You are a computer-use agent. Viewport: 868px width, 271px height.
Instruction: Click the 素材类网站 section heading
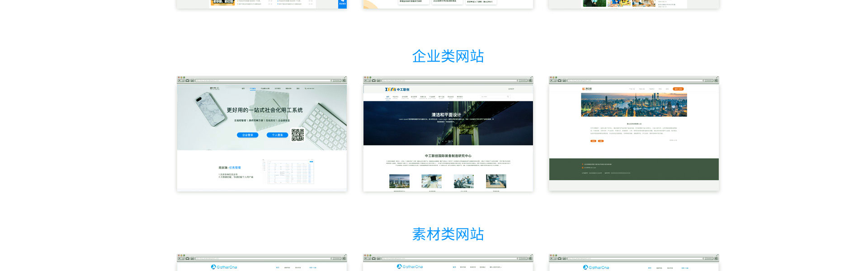(448, 234)
